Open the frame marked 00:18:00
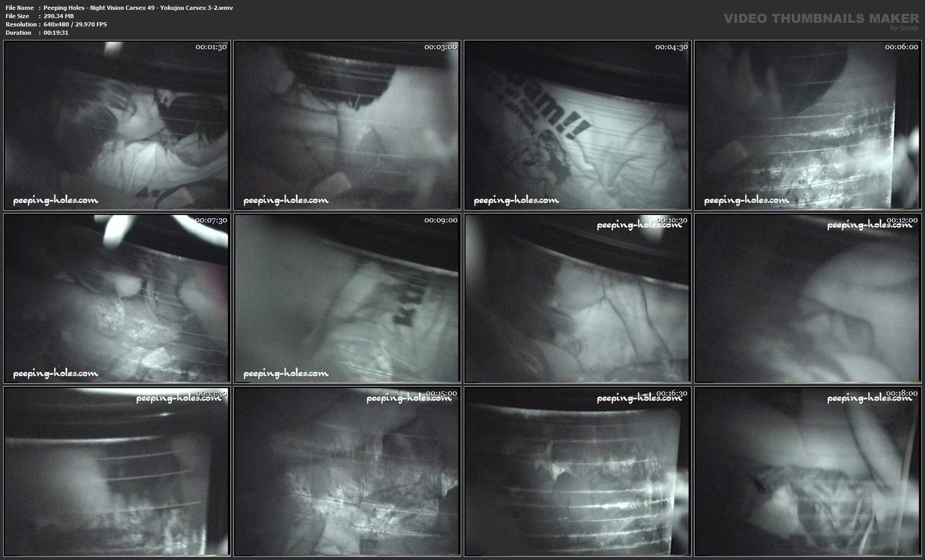 pyautogui.click(x=808, y=472)
